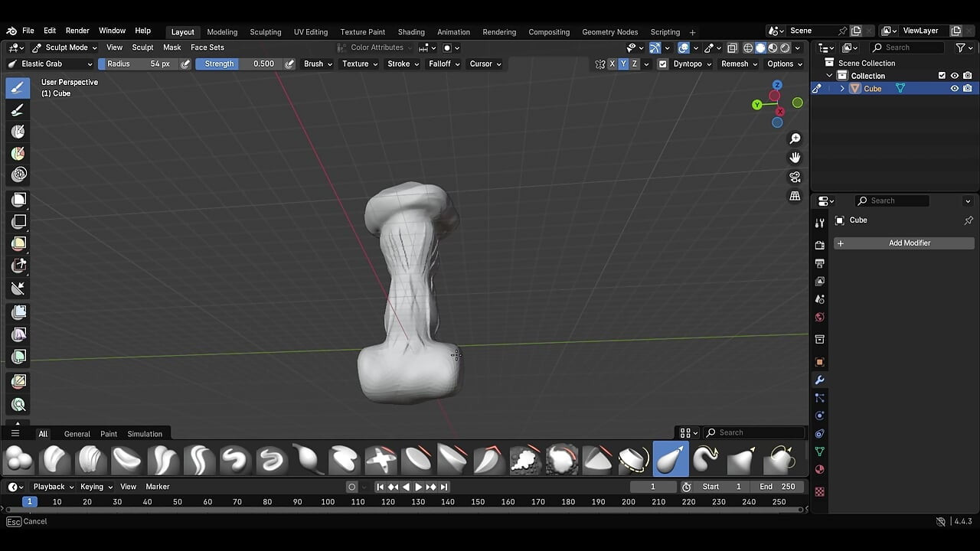
Task: Toggle Z axis symmetry
Action: [635, 64]
